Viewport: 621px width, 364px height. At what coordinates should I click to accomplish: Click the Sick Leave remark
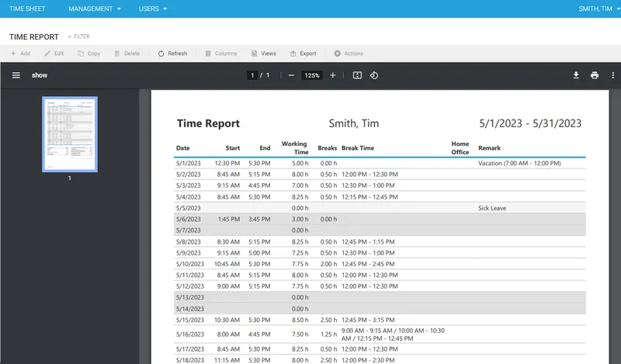(x=492, y=208)
